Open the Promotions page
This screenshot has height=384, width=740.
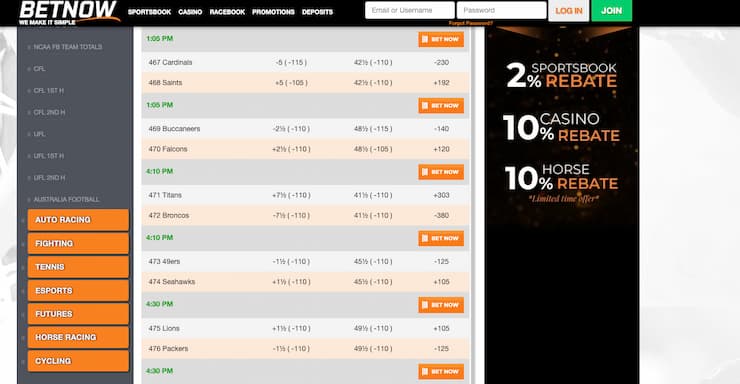(x=273, y=12)
